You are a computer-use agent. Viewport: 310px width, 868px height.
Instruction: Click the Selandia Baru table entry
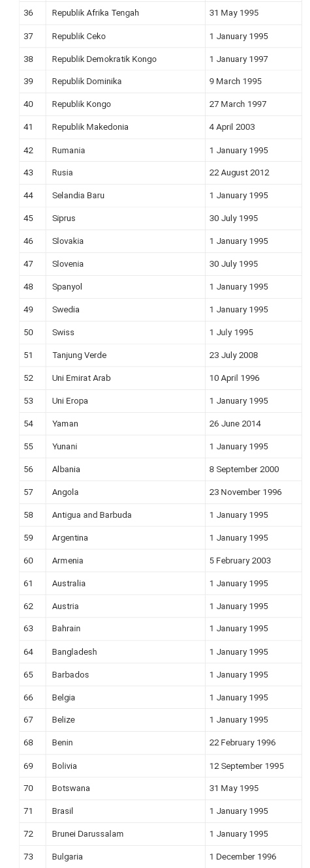(125, 196)
